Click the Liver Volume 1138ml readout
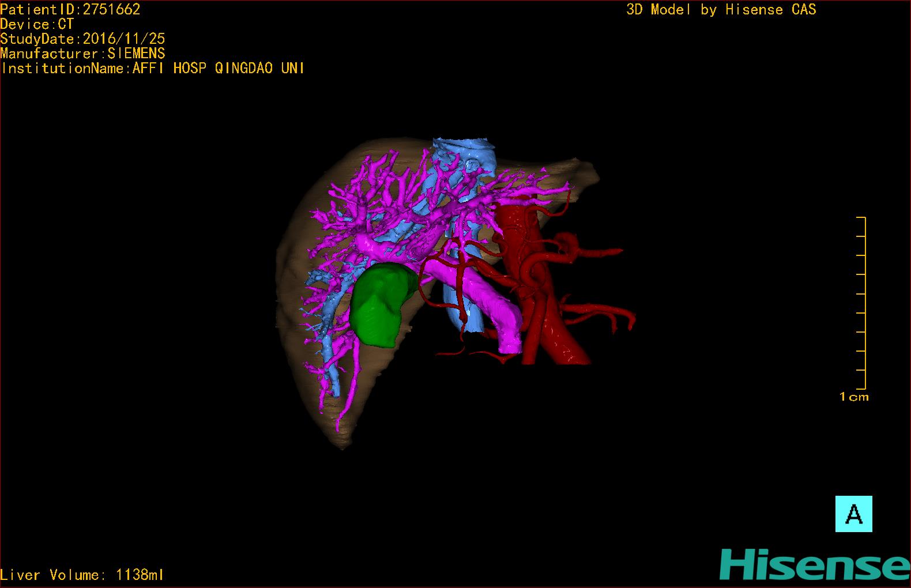911x588 pixels. coord(82,575)
